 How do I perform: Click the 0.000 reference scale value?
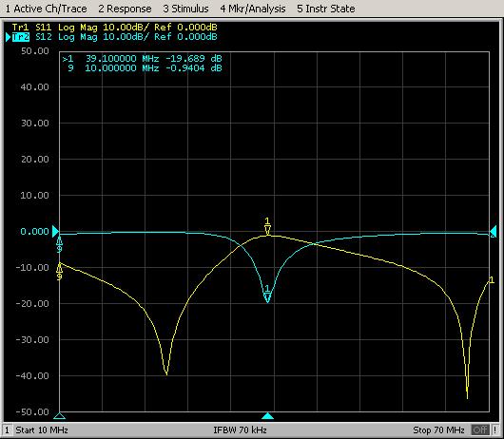pos(35,232)
